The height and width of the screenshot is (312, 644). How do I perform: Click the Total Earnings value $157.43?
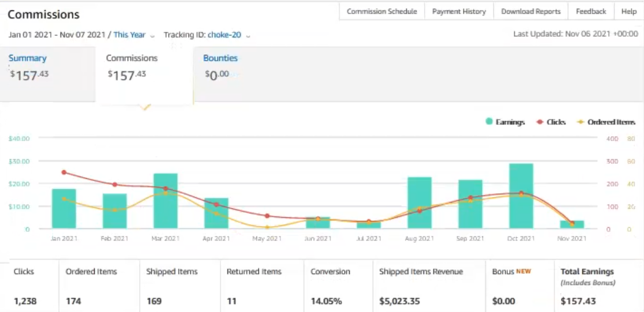tap(578, 301)
